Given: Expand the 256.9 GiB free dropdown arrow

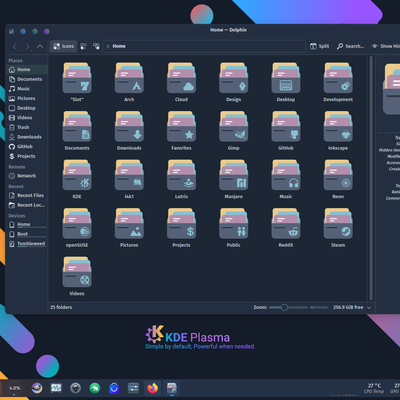Looking at the screenshot, I should tap(369, 307).
